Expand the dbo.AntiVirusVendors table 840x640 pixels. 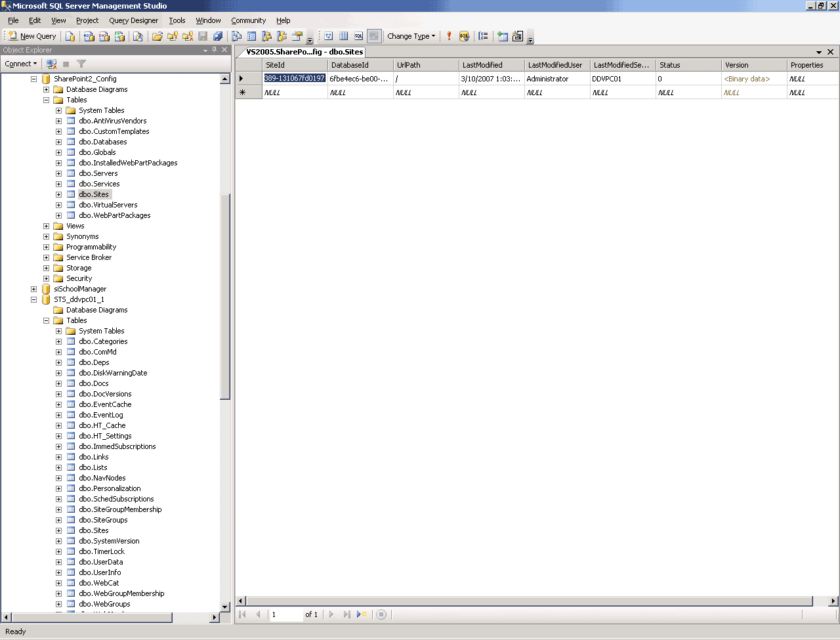pyautogui.click(x=58, y=121)
